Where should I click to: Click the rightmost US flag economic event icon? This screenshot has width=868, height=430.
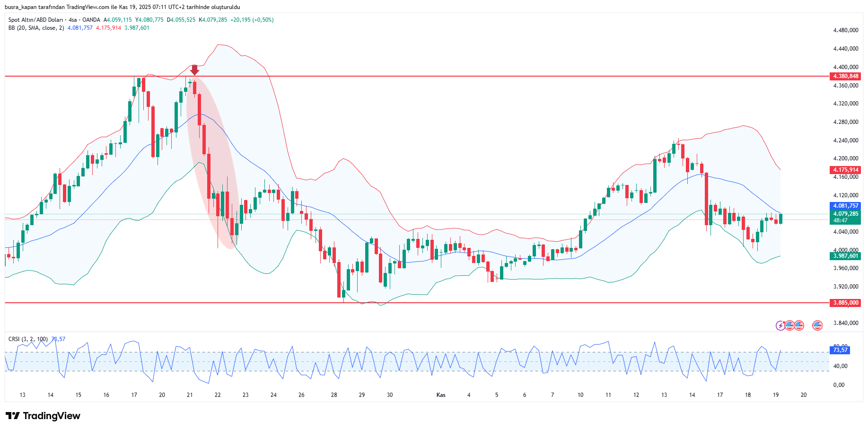(817, 325)
